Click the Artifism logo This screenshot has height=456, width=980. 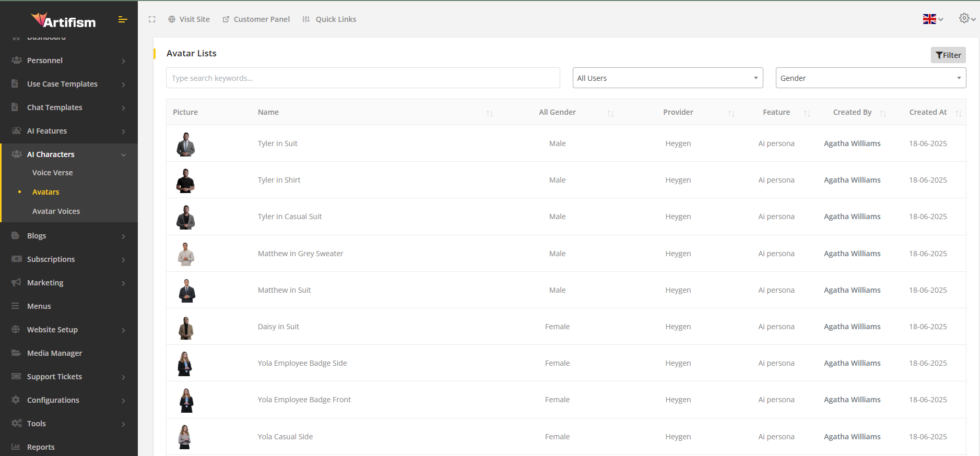pyautogui.click(x=64, y=20)
